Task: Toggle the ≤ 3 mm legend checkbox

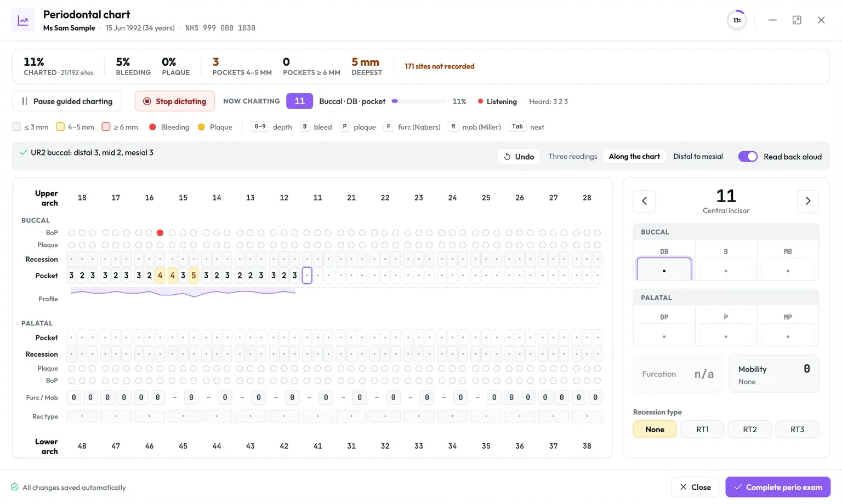Action: point(16,127)
